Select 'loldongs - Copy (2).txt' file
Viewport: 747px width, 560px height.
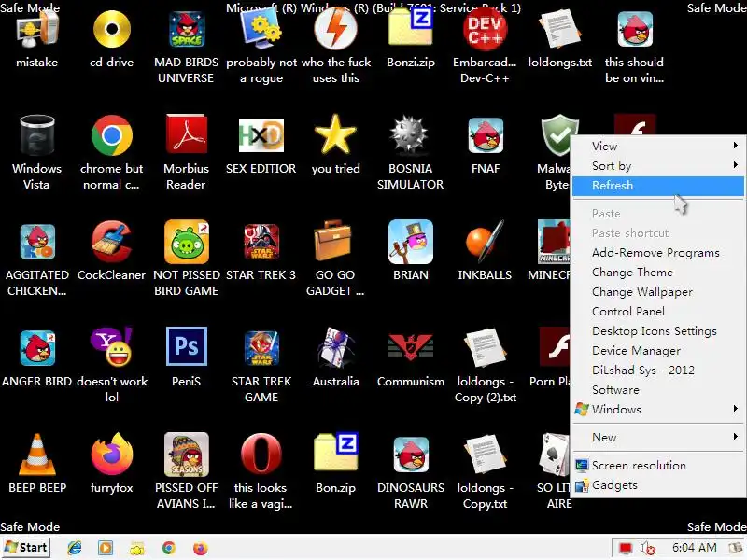(485, 348)
